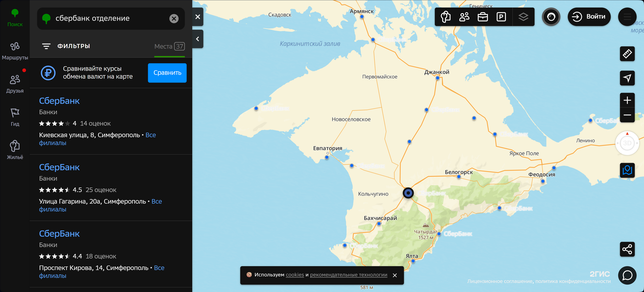The height and width of the screenshot is (292, 644).
Task: Open the Друзья friends section
Action: 15,84
